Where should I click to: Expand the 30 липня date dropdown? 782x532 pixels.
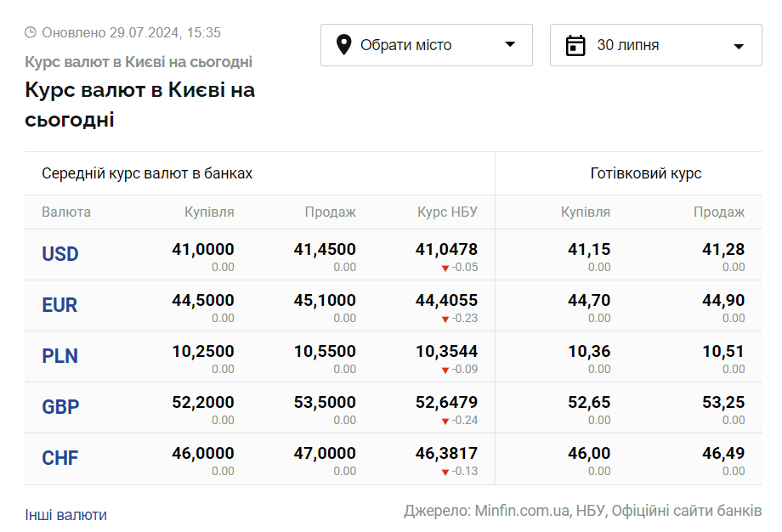coord(656,45)
